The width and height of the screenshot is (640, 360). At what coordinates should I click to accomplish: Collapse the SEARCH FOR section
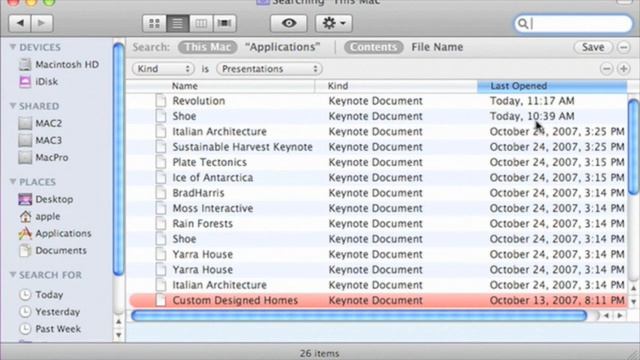(x=13, y=275)
